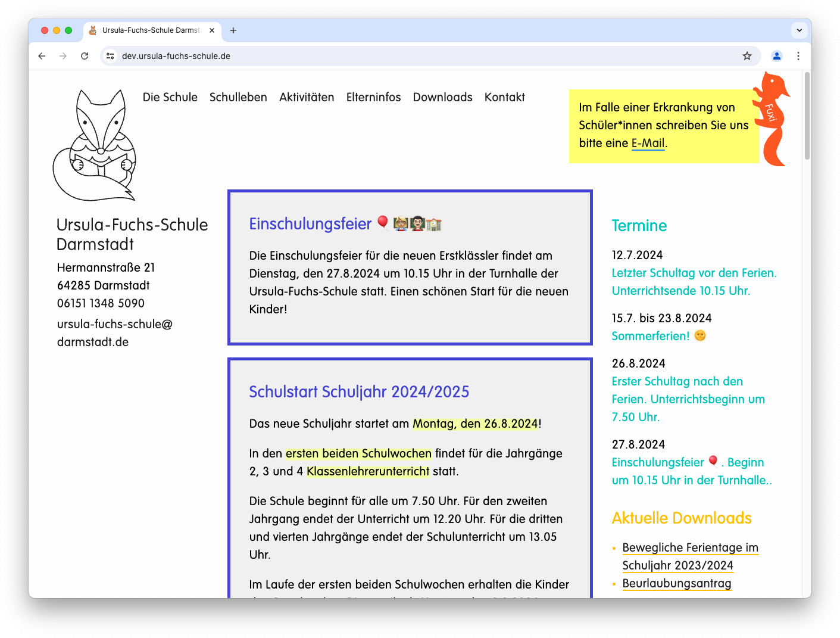Open the Schulleben menu
The height and width of the screenshot is (638, 840).
pyautogui.click(x=238, y=97)
